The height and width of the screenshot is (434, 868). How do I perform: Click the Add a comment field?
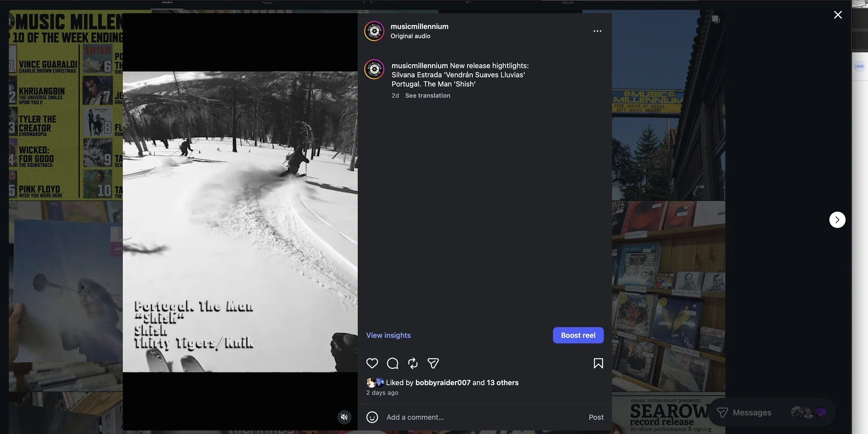(x=483, y=417)
